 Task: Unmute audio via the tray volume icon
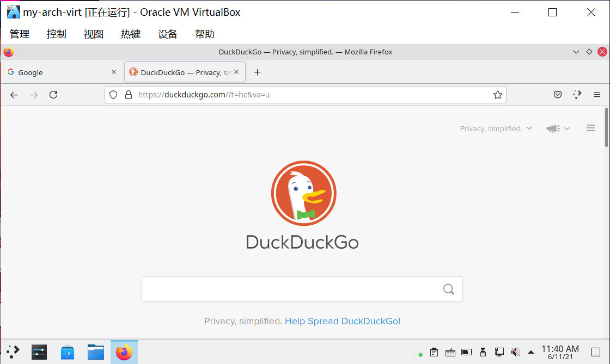pyautogui.click(x=515, y=352)
